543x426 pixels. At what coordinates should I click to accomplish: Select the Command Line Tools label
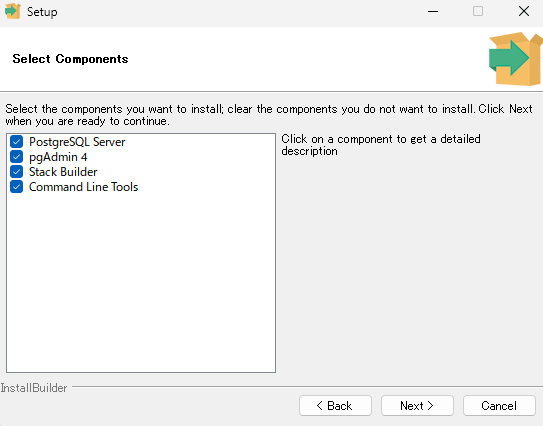pos(83,187)
